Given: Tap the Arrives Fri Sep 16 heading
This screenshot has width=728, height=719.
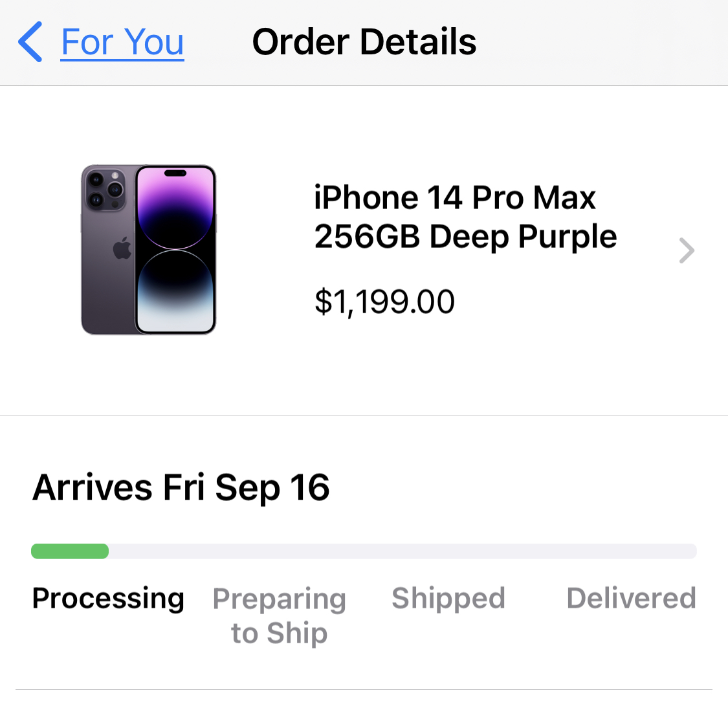Looking at the screenshot, I should coord(181,487).
